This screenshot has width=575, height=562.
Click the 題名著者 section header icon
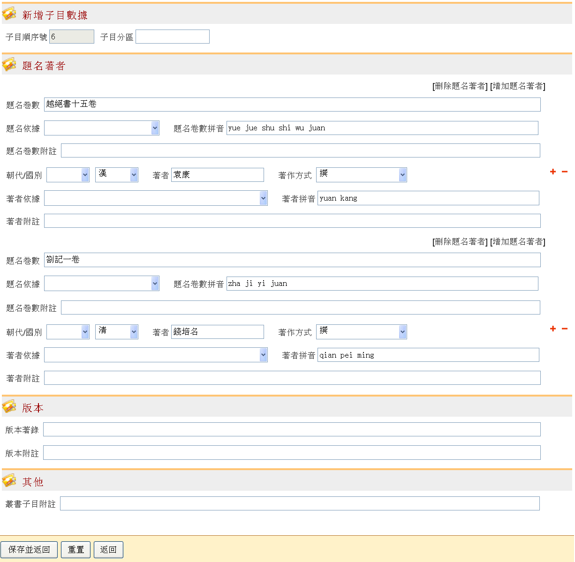(x=9, y=65)
